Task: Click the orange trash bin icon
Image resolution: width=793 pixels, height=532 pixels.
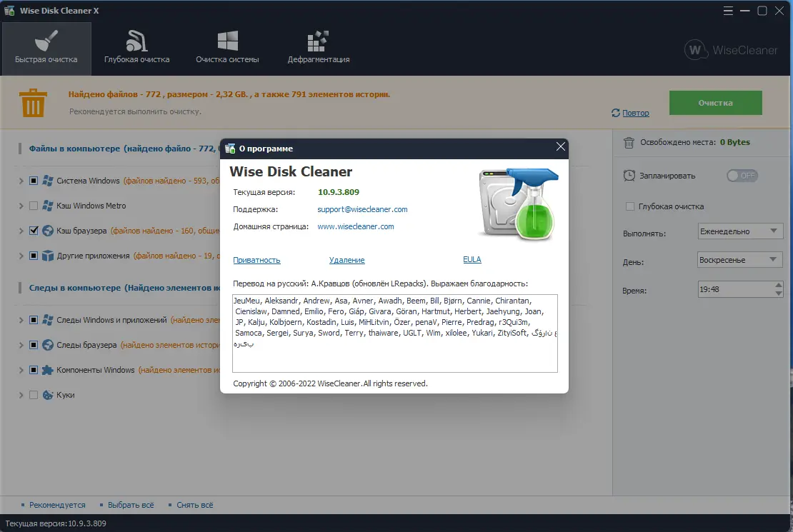Action: [x=33, y=103]
